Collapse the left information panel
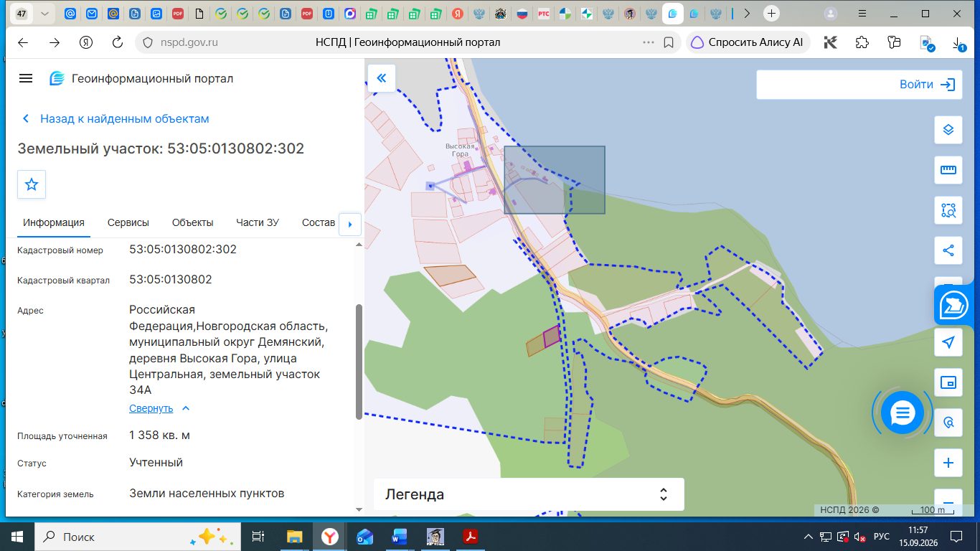Viewport: 980px width, 551px height. (x=382, y=78)
